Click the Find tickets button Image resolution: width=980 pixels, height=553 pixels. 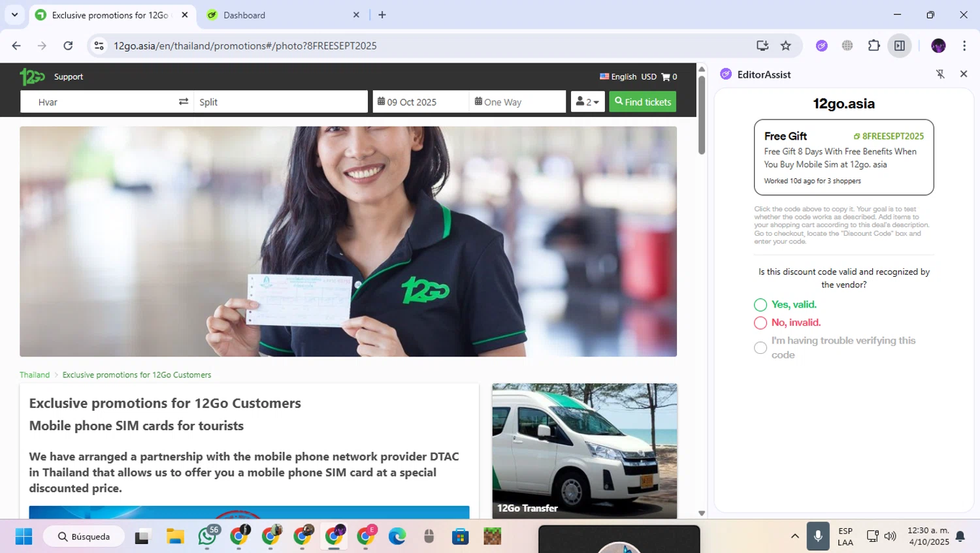point(643,102)
